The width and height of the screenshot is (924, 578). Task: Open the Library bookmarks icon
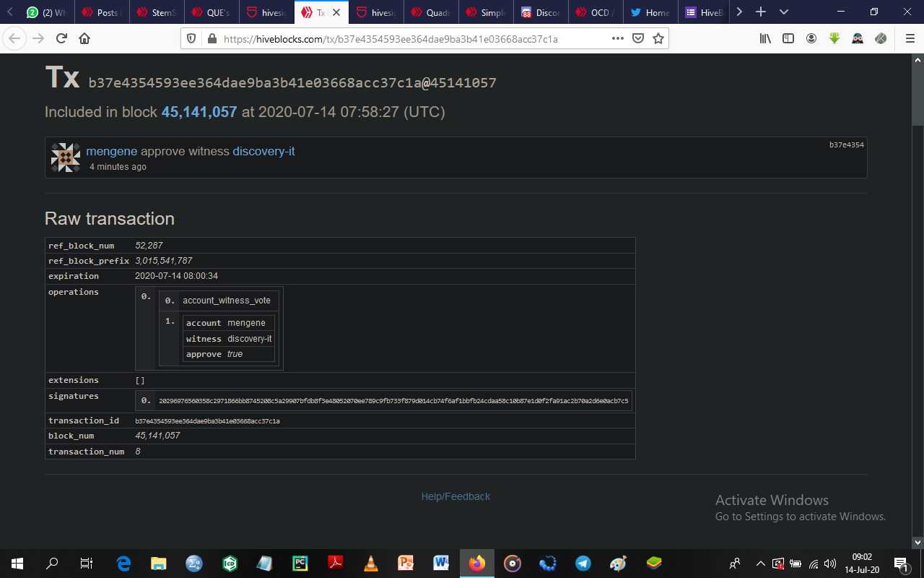765,38
